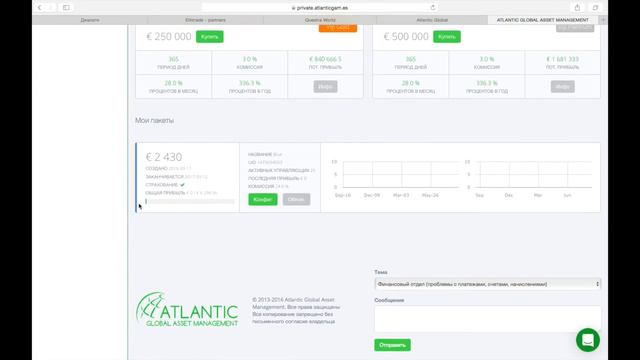
Task: Click into the Сообщение message box
Action: click(487, 319)
